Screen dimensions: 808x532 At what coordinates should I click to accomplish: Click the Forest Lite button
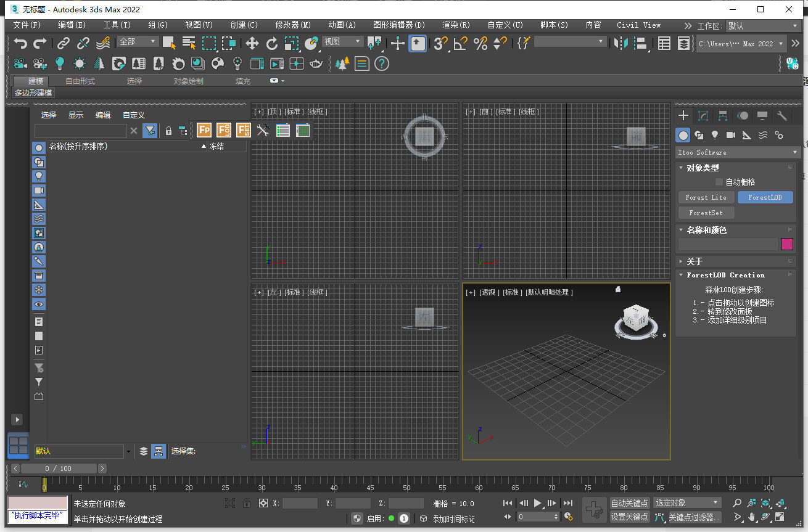click(x=706, y=197)
